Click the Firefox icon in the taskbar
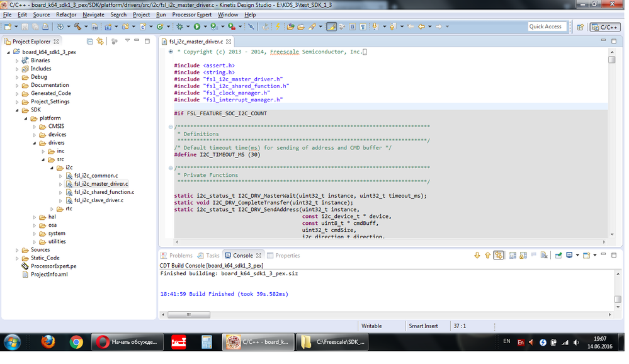The height and width of the screenshot is (364, 629). point(48,342)
